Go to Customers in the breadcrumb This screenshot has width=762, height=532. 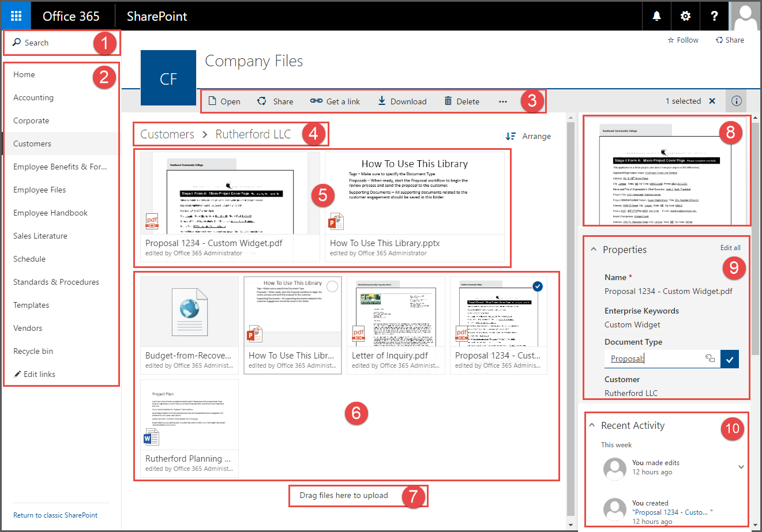coord(167,134)
